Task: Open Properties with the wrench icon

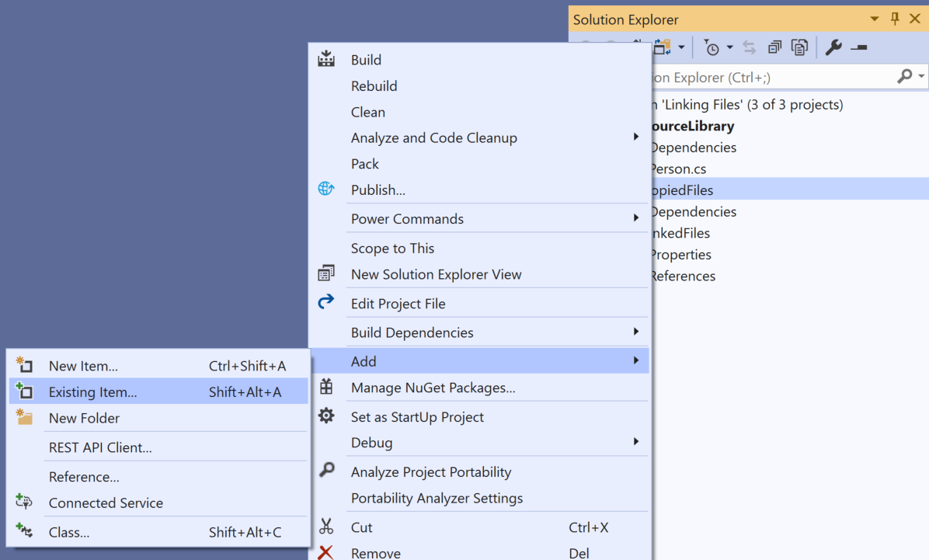Action: click(x=833, y=48)
